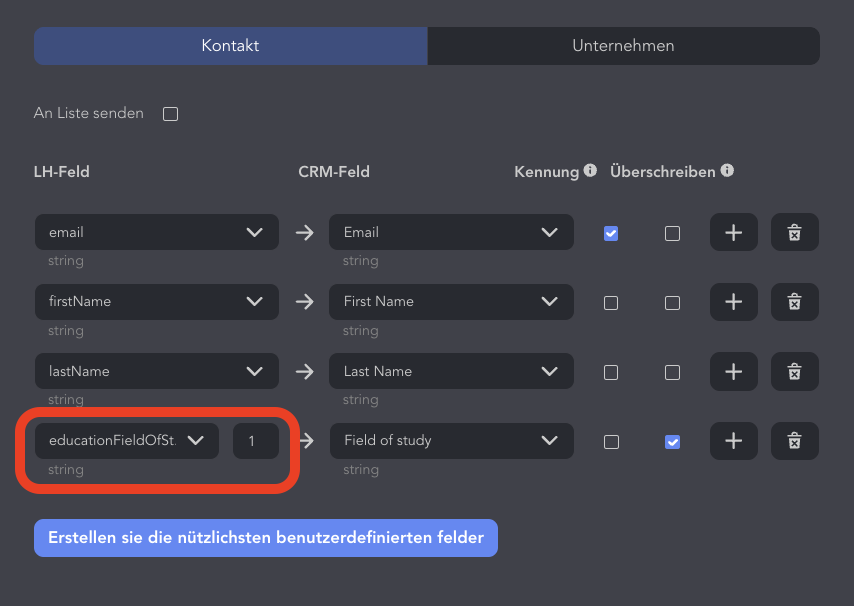
Task: Switch to the Unternehmen tab
Action: pyautogui.click(x=624, y=46)
